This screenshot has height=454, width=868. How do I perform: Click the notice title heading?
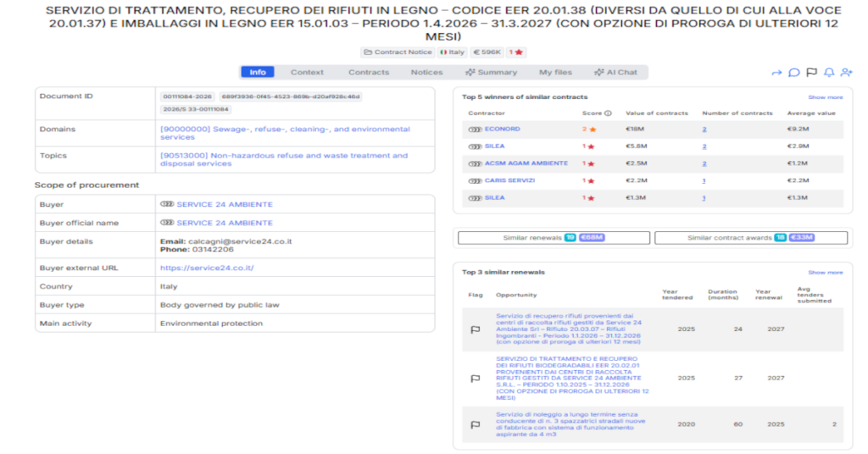[442, 23]
